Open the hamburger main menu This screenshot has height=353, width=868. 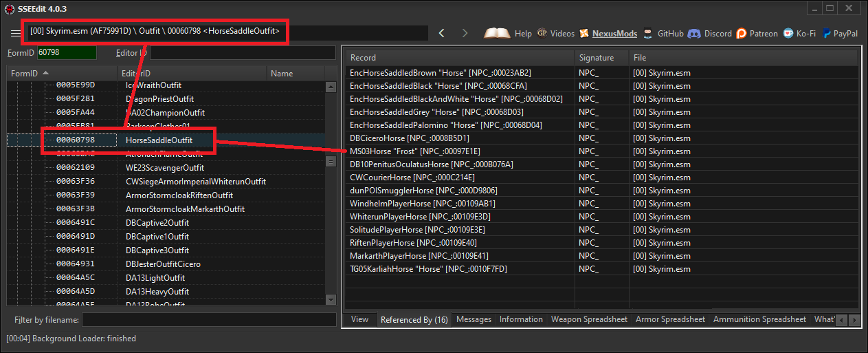pyautogui.click(x=15, y=33)
